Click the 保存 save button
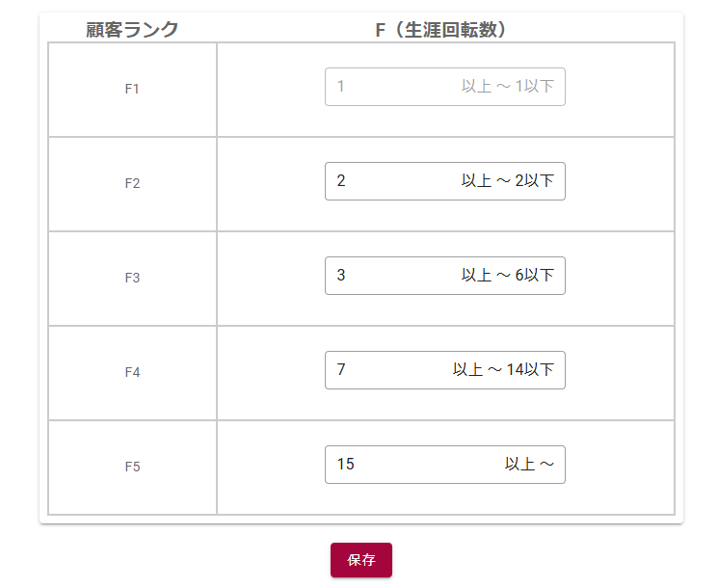 [x=360, y=560]
